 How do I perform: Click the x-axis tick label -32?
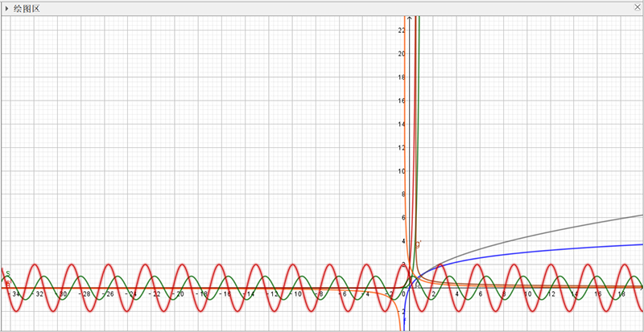point(38,294)
